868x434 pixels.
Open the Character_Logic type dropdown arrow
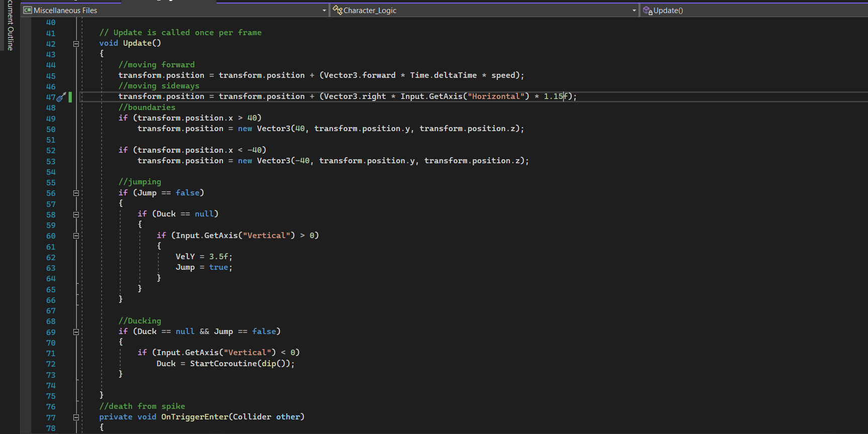(x=634, y=11)
